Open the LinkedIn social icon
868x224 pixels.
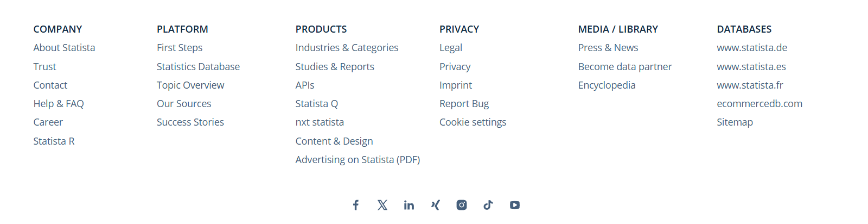409,205
